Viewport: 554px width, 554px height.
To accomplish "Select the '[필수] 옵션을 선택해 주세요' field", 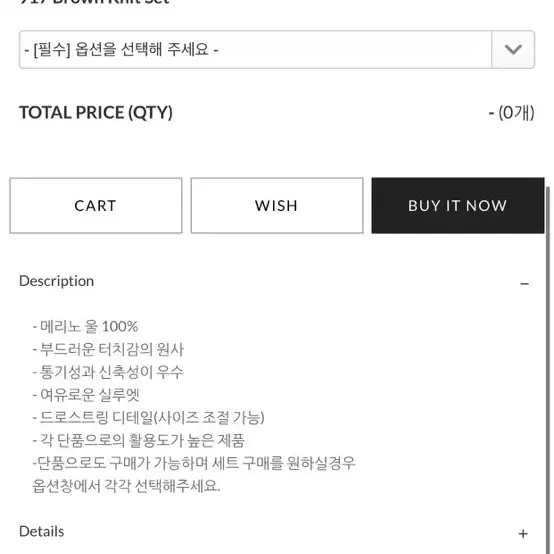I will [x=277, y=49].
